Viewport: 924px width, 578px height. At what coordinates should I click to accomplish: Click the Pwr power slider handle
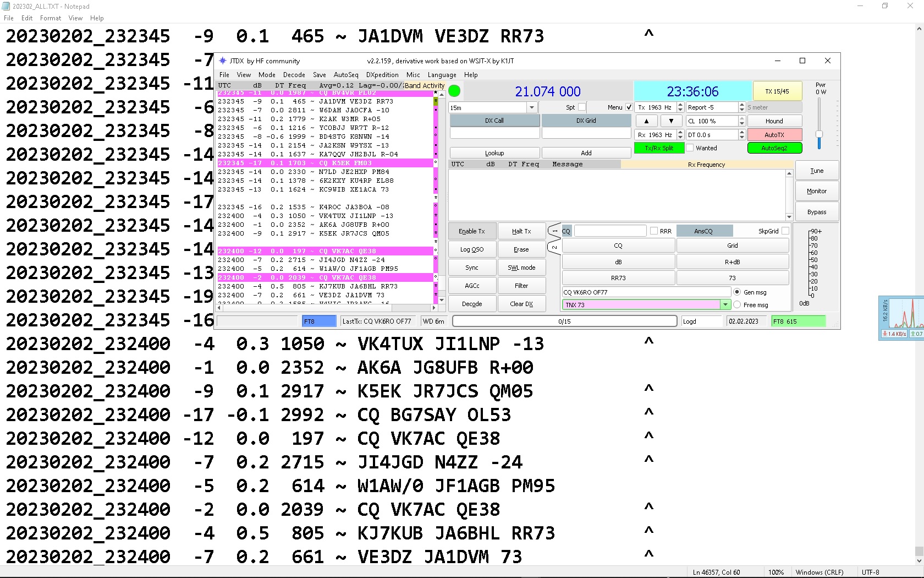(x=819, y=134)
